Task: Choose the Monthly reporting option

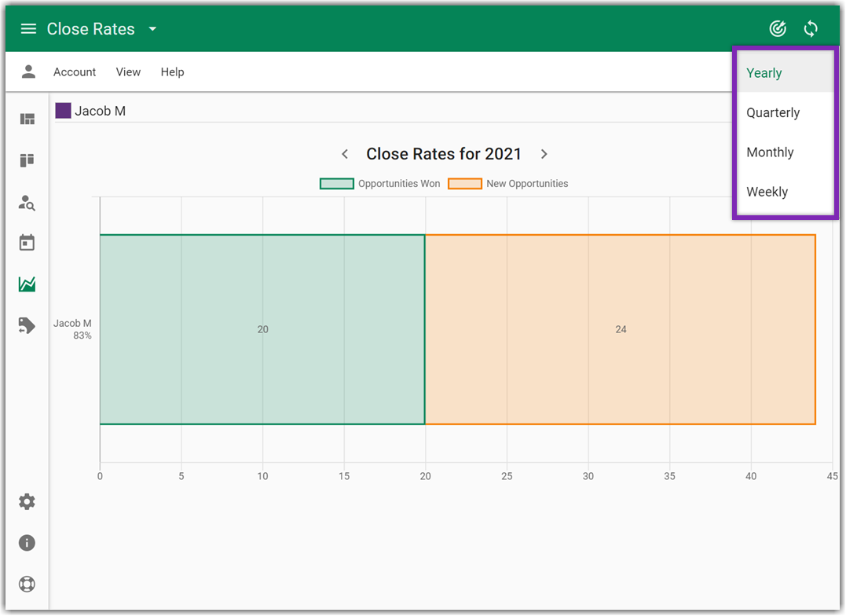Action: 770,152
